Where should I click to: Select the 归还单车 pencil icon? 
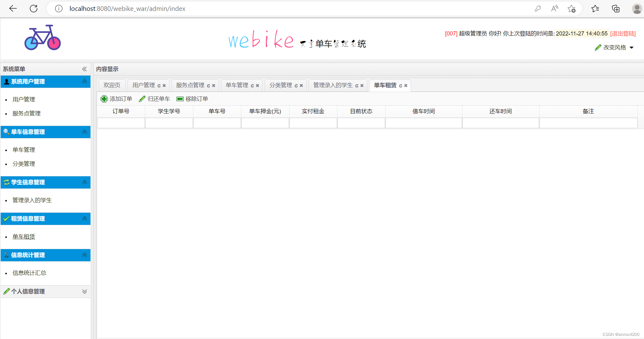pos(142,99)
